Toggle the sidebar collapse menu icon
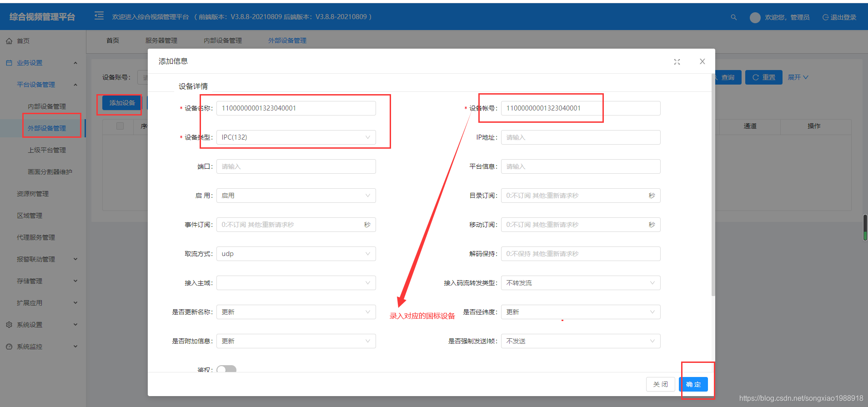Viewport: 868px width, 407px height. tap(99, 16)
